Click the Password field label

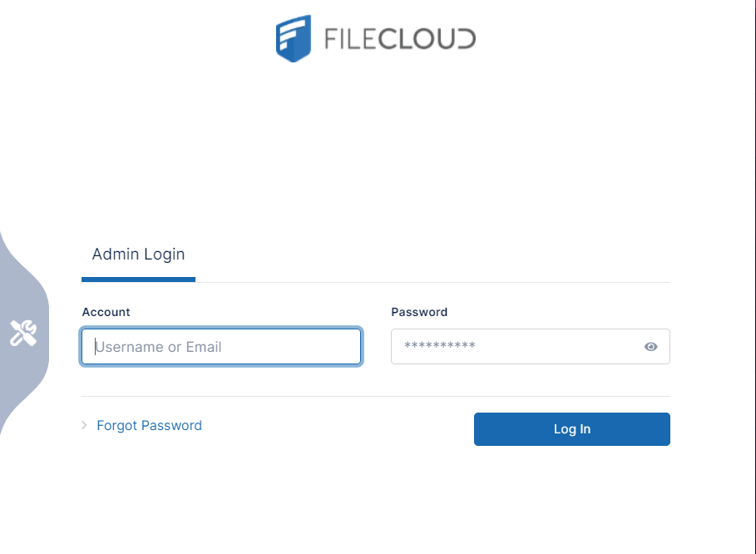tap(419, 312)
